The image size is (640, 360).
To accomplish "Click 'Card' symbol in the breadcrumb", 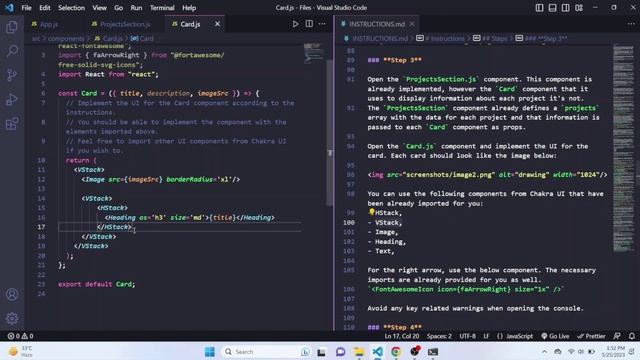I will coord(146,38).
